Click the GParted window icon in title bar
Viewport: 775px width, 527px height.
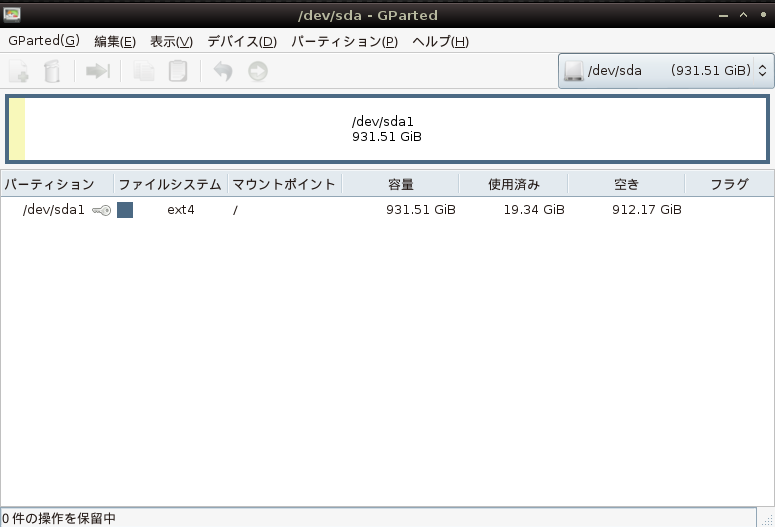[11, 15]
